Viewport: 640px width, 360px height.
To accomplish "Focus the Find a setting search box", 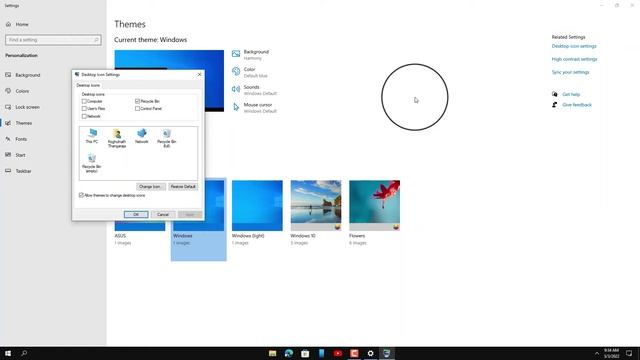I will pos(53,40).
